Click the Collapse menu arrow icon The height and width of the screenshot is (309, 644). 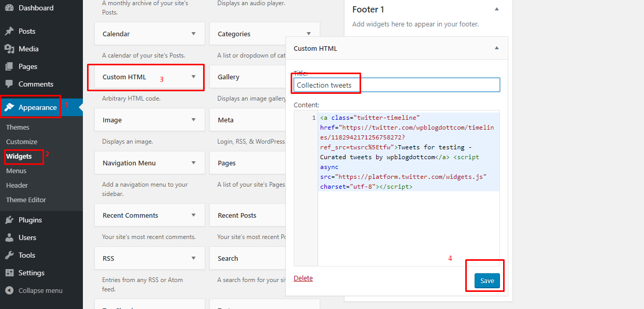(x=9, y=290)
